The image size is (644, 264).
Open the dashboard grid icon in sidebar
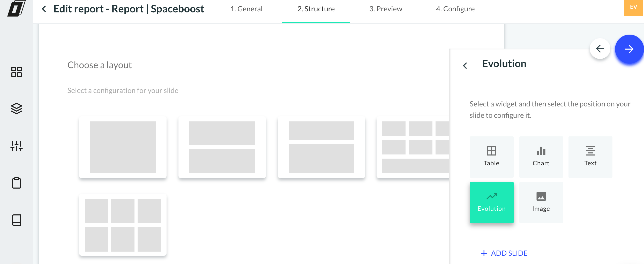point(17,72)
